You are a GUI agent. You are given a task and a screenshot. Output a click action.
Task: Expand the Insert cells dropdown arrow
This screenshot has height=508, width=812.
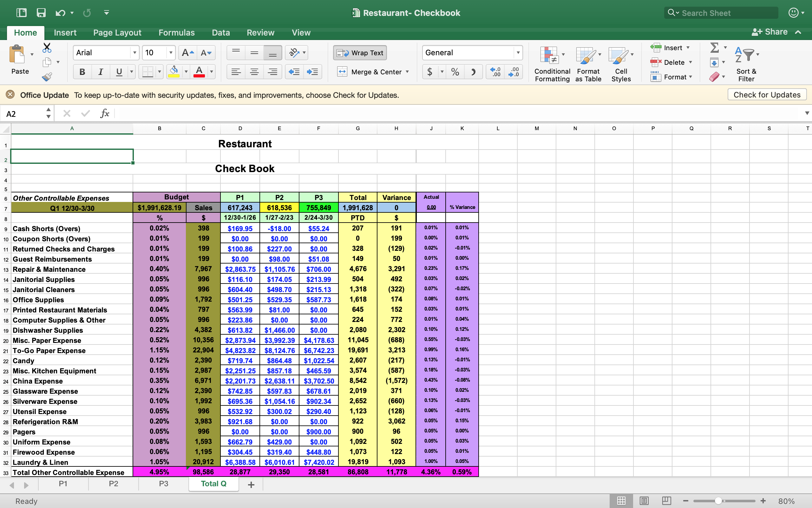688,48
